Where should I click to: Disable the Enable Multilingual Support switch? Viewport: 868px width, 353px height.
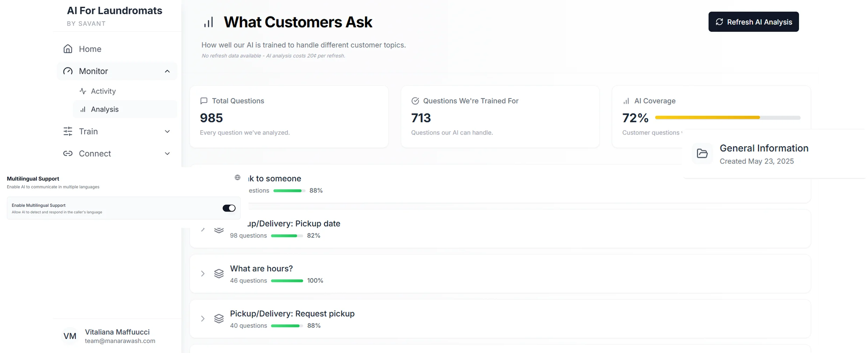[229, 208]
